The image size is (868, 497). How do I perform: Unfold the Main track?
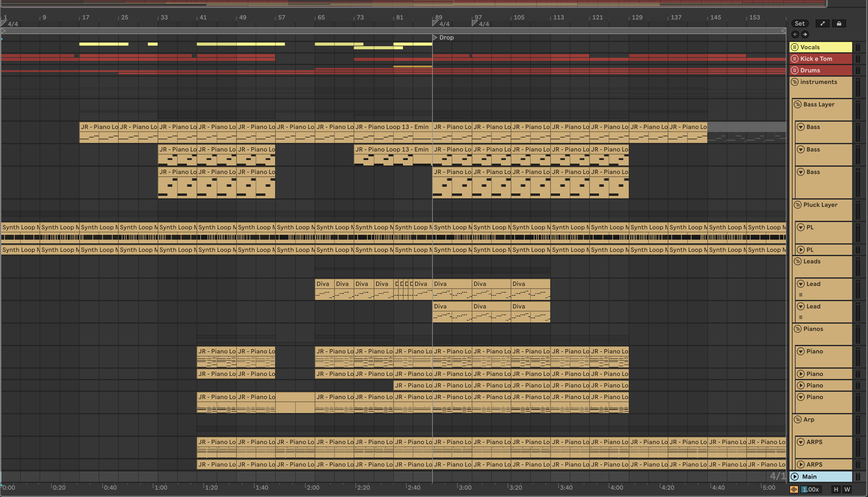[795, 477]
